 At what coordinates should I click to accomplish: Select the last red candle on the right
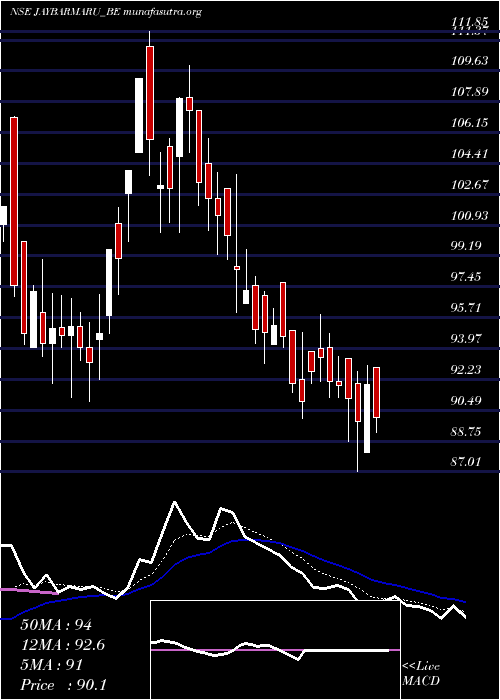click(x=376, y=392)
